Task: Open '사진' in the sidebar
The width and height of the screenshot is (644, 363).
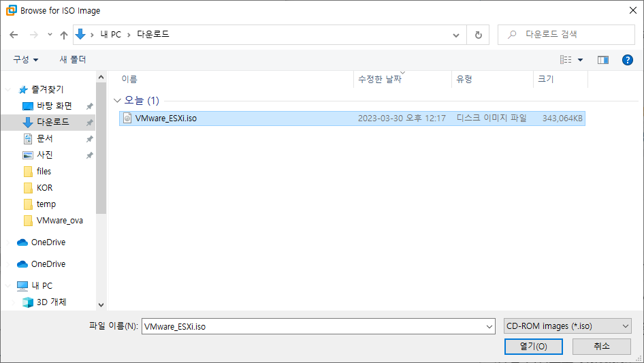Action: tap(44, 155)
